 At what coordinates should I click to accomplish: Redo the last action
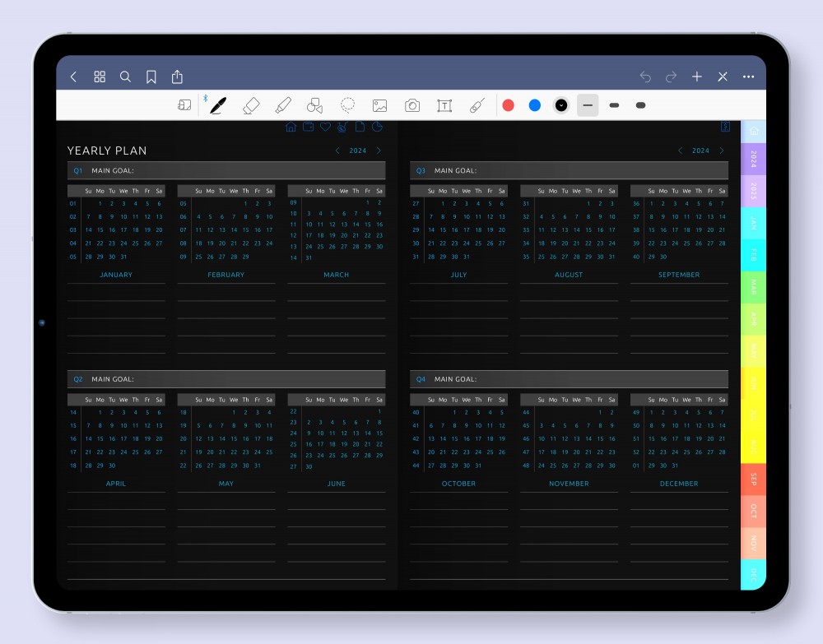pyautogui.click(x=671, y=77)
